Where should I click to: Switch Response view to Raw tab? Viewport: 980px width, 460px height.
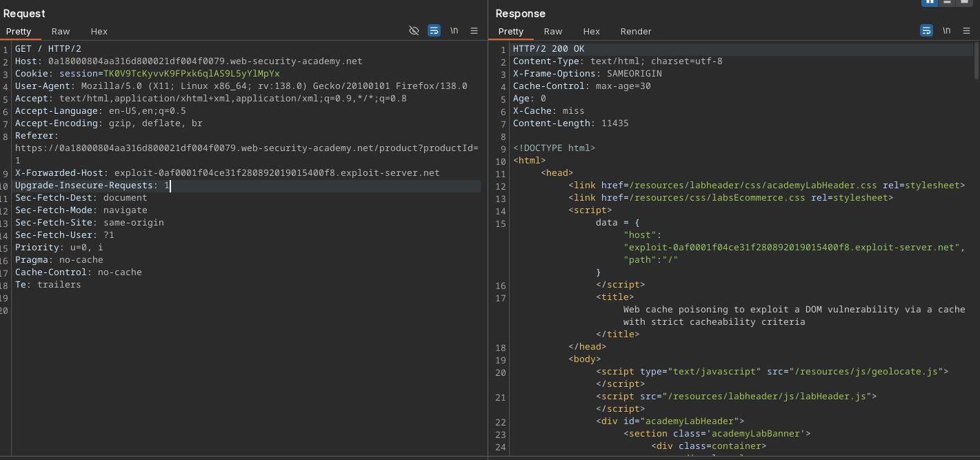click(553, 31)
